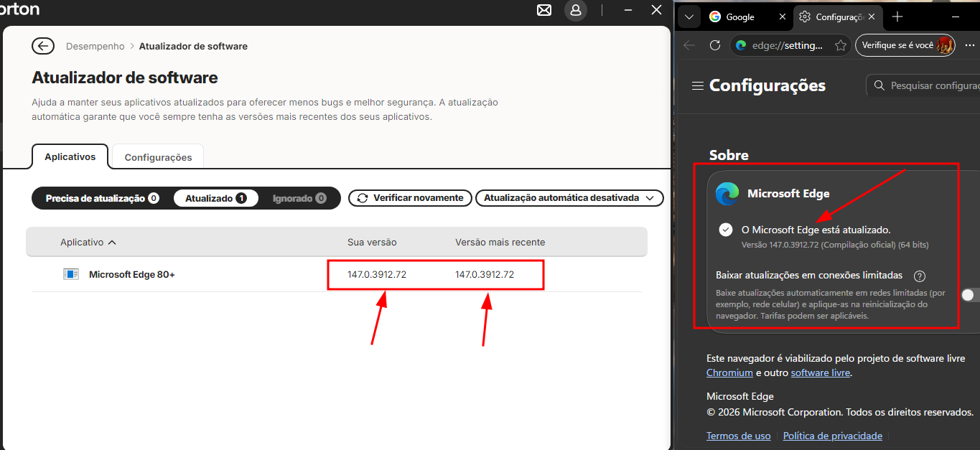
Task: Click the Pesquisar configurações search field
Action: [923, 85]
